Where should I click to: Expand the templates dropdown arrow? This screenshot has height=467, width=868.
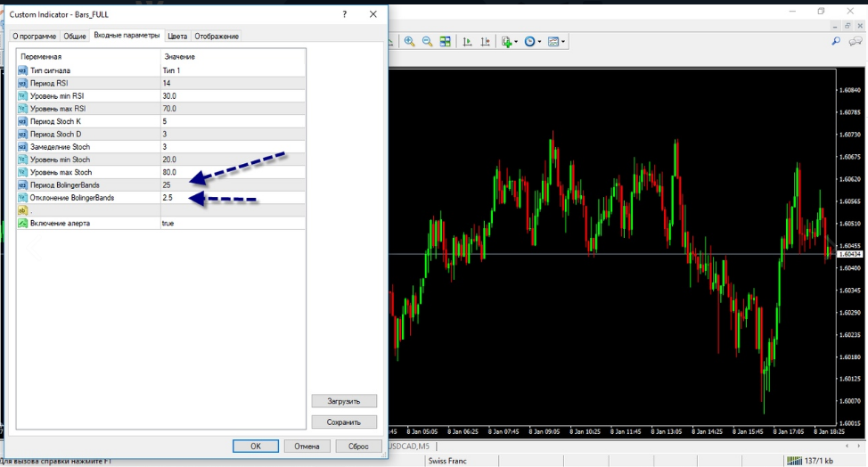click(x=563, y=42)
